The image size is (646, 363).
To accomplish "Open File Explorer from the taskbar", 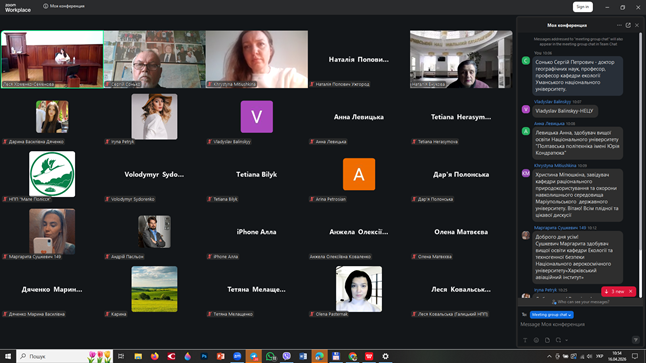I will (x=138, y=356).
